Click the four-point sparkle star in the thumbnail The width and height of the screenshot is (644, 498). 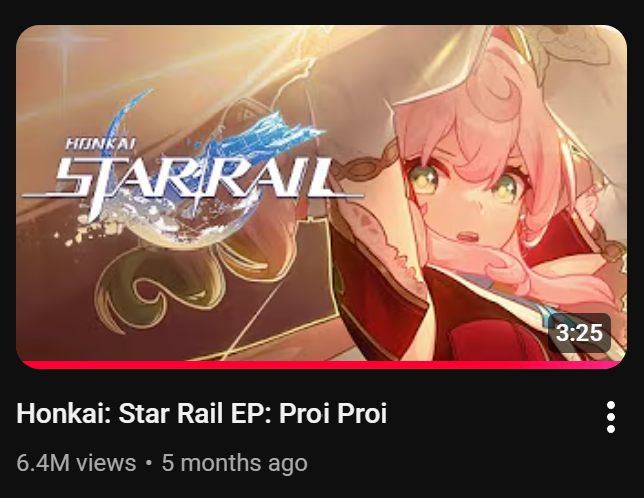pyautogui.click(x=66, y=41)
